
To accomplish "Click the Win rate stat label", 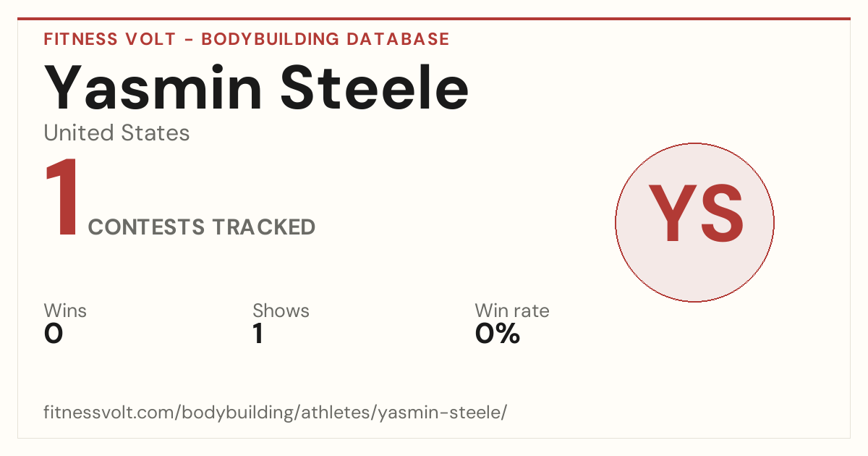I will [512, 311].
